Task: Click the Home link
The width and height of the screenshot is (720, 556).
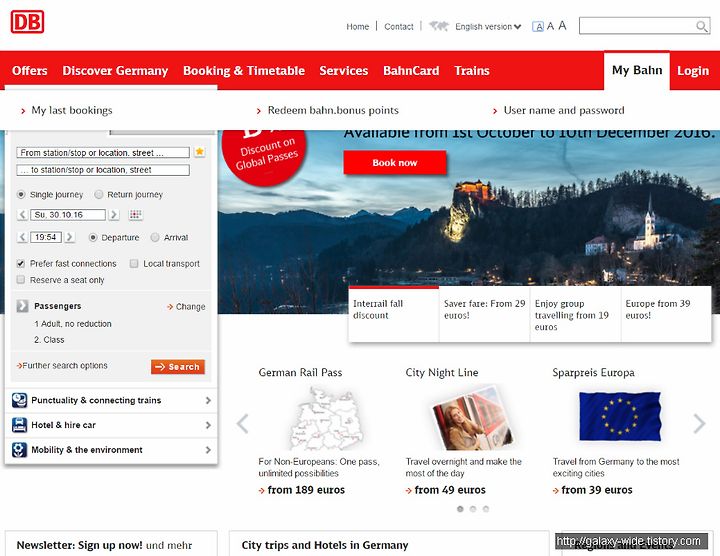Action: click(x=358, y=27)
